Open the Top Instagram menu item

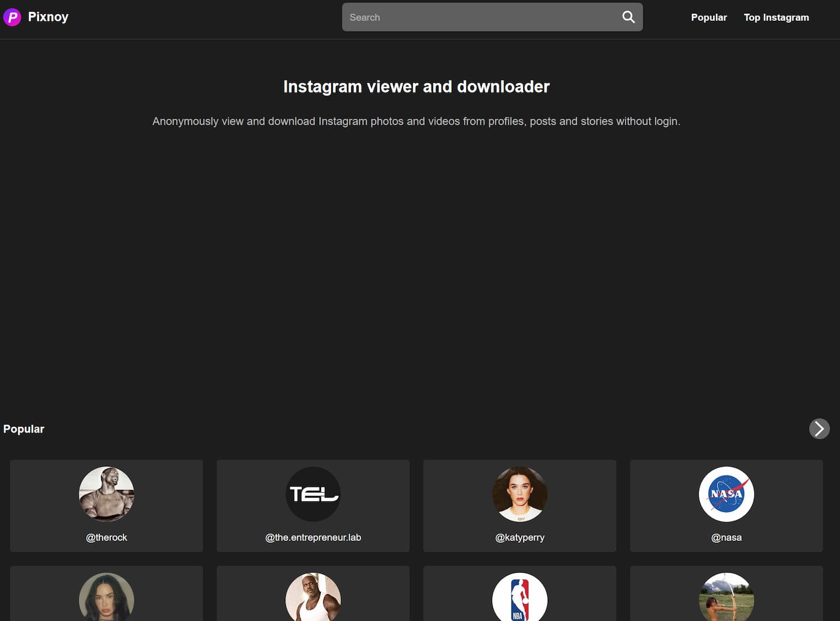(776, 17)
